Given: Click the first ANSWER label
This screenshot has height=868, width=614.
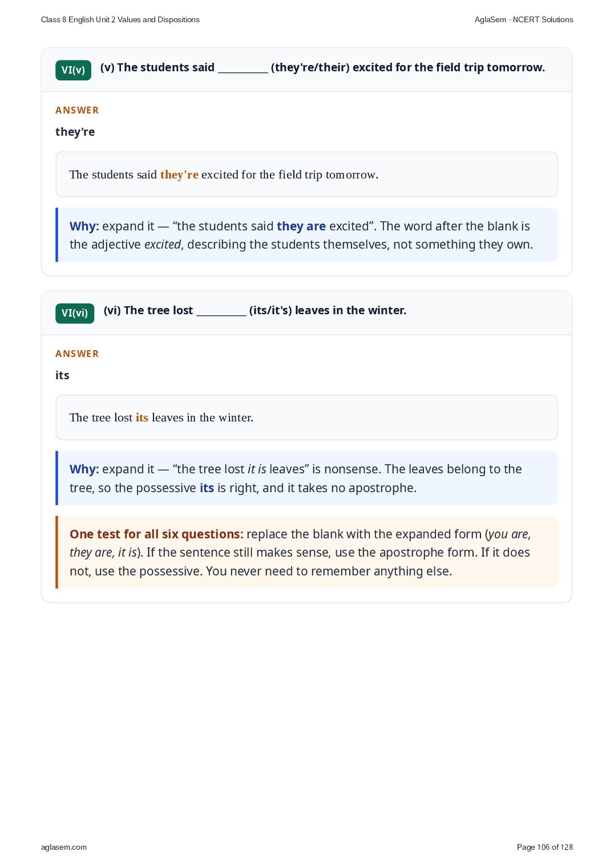Looking at the screenshot, I should (77, 110).
